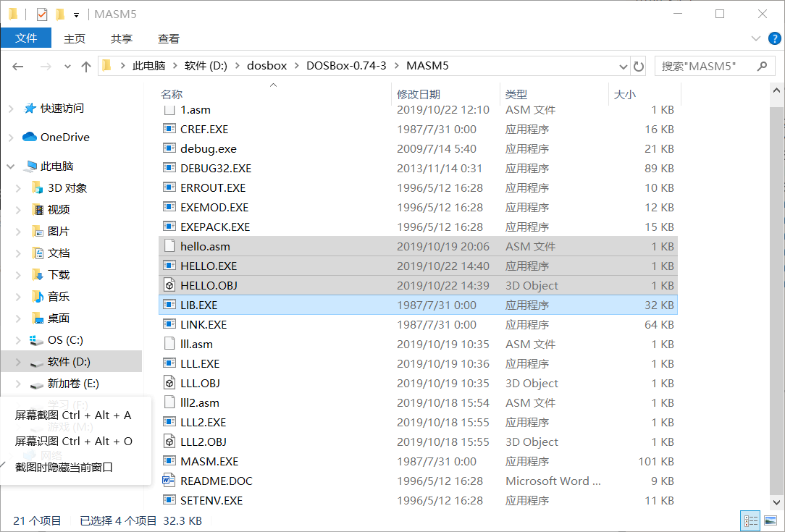
Task: Expand the ribbon with chevron
Action: click(x=756, y=38)
